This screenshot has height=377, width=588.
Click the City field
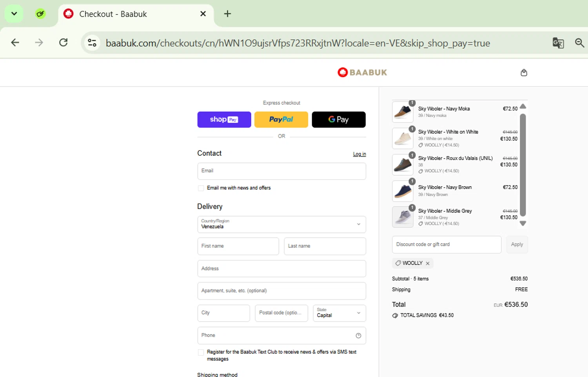[x=223, y=313]
